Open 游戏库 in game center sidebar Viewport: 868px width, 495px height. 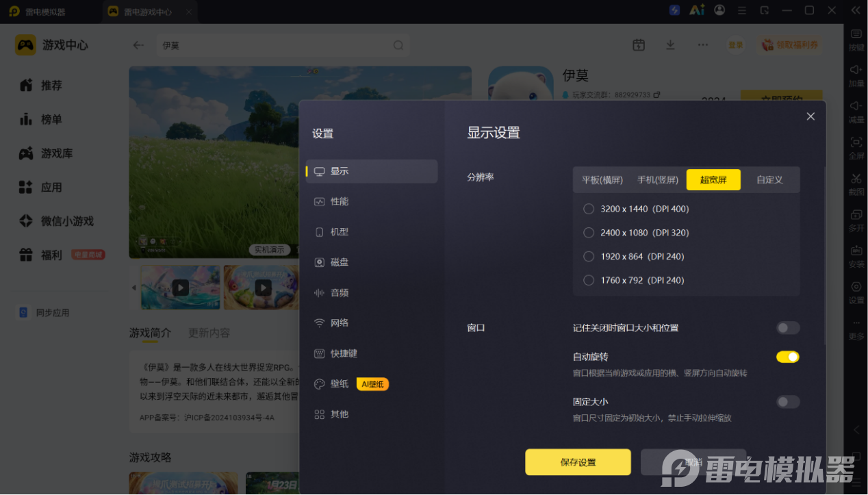click(46, 153)
